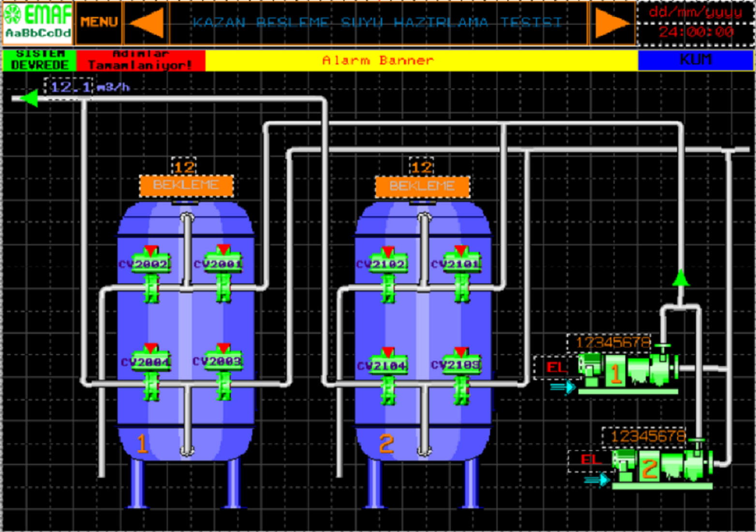Viewport: 756px width, 532px height.
Task: Toggle the SISTEM DEVREDE indicator
Action: (39, 60)
